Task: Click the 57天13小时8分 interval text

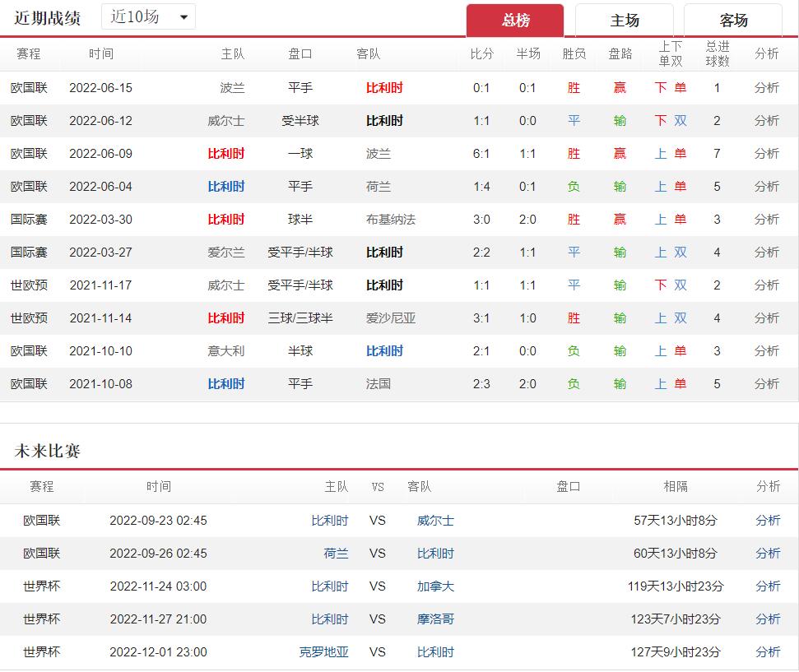Action: [x=676, y=520]
